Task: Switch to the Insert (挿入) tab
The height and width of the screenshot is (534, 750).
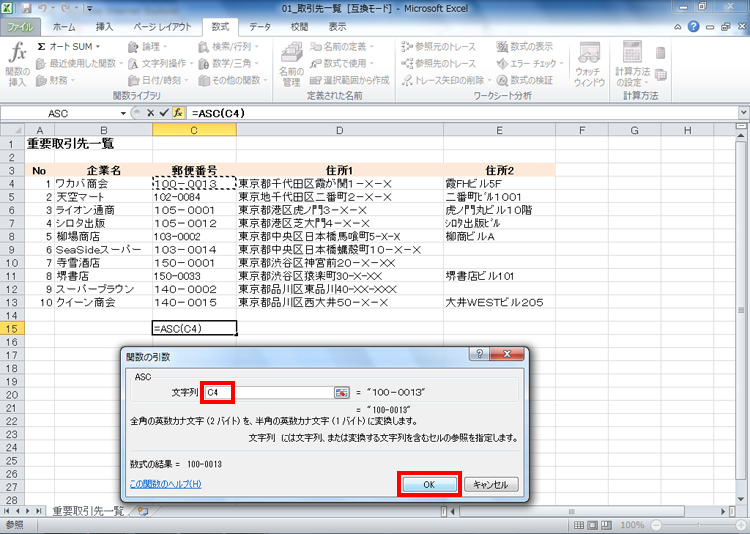Action: (104, 27)
